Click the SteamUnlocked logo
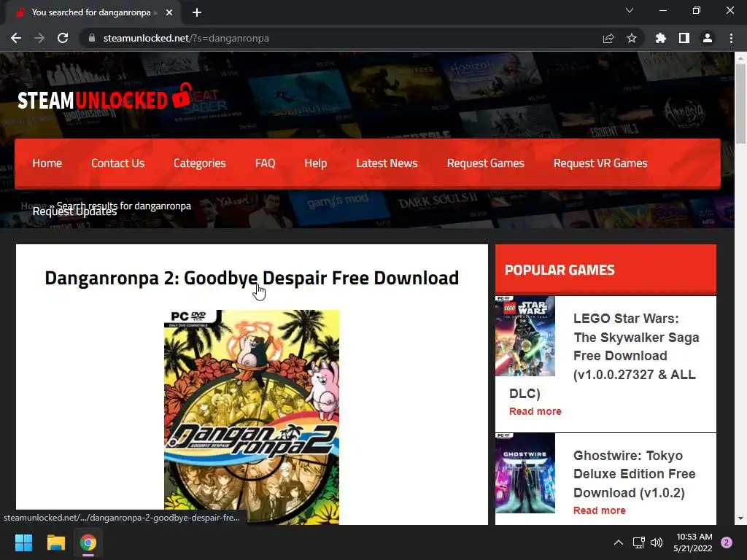The height and width of the screenshot is (560, 747). click(x=105, y=97)
